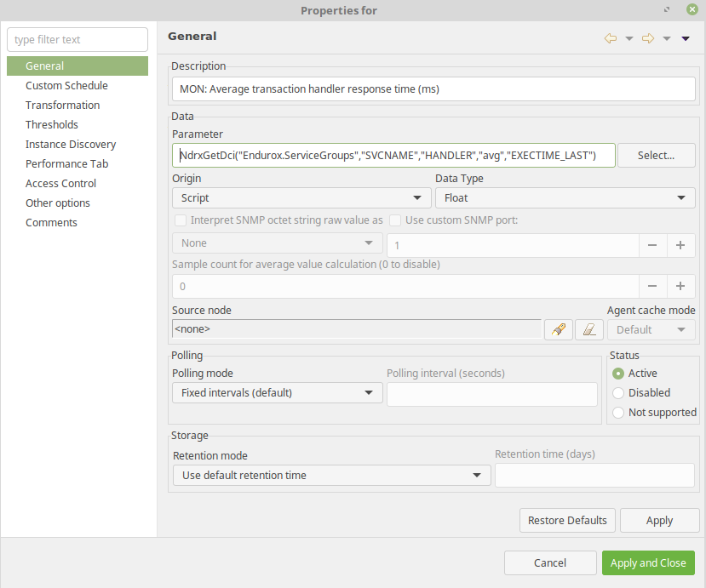Switch to the Thresholds page
706x588 pixels.
[x=52, y=124]
